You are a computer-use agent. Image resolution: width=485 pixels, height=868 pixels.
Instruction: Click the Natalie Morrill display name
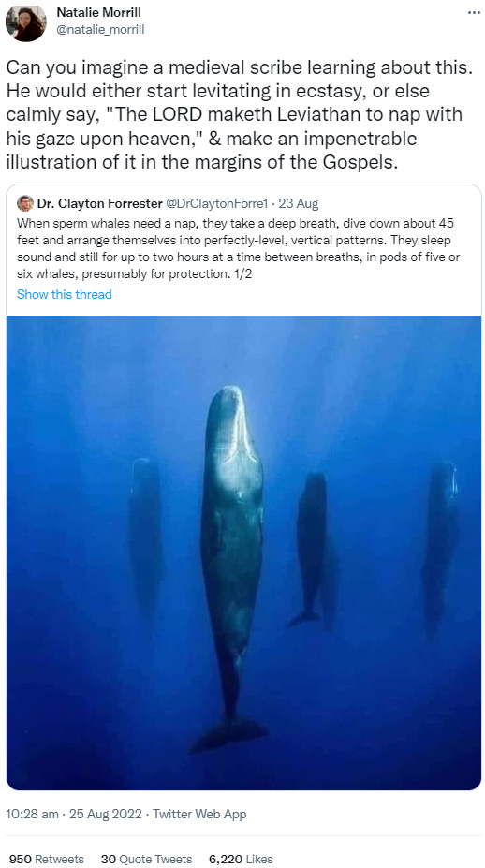point(98,14)
